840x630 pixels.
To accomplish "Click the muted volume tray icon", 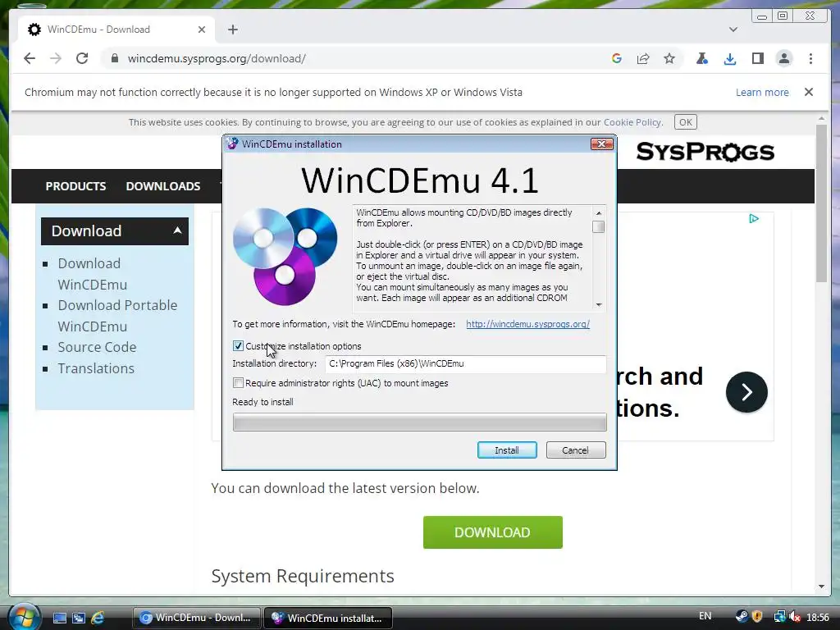I will [795, 617].
